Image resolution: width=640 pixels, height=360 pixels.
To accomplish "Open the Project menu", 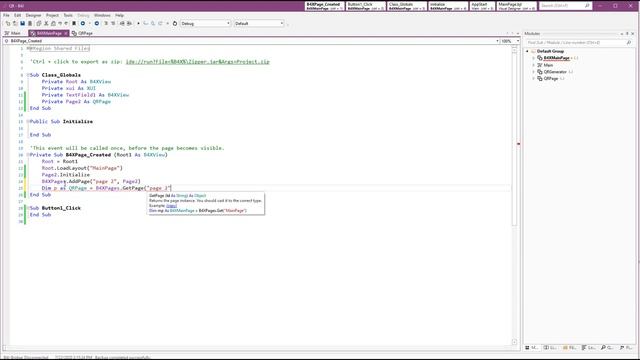I will (x=52, y=16).
